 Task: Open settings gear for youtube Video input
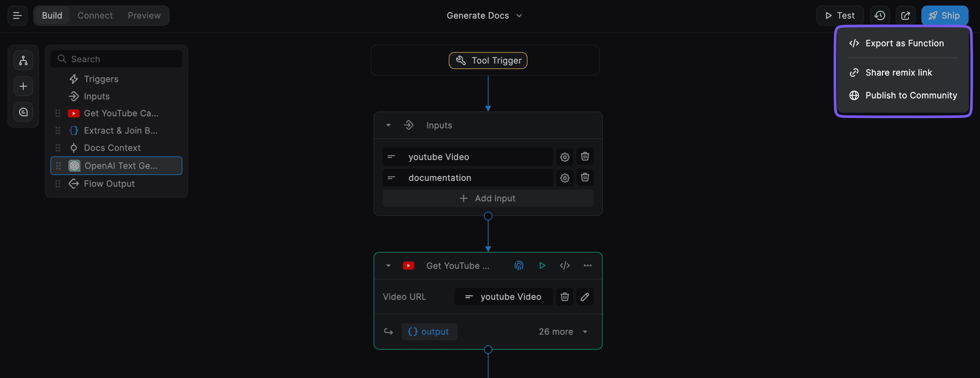pyautogui.click(x=565, y=157)
